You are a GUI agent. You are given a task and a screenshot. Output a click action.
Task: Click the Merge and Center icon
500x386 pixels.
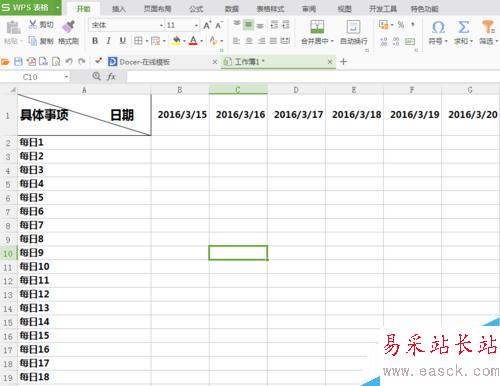[317, 27]
